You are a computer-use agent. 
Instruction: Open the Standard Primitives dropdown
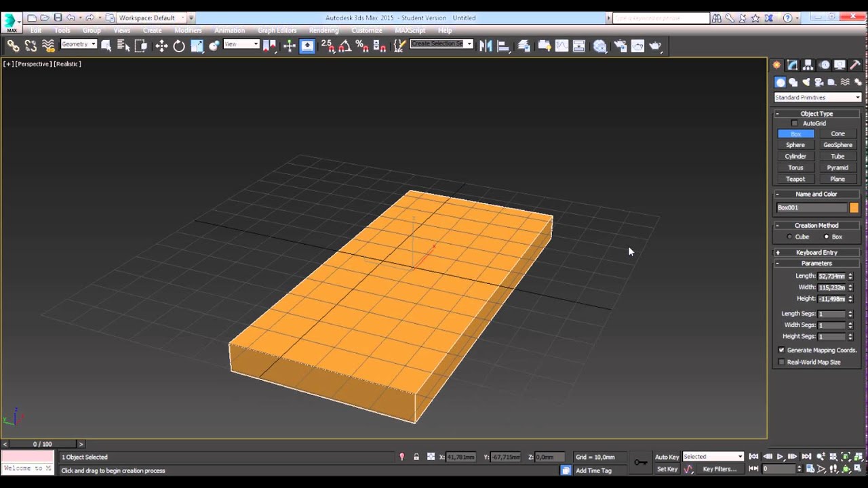(x=817, y=98)
